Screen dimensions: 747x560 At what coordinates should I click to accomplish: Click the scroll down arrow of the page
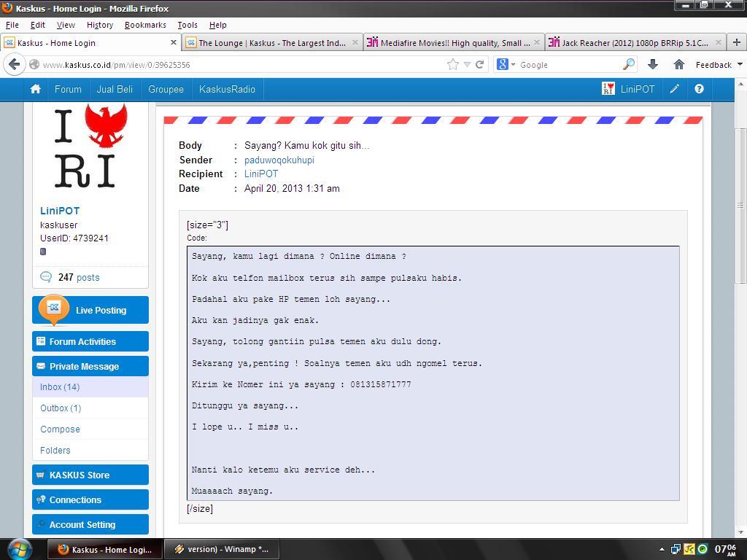740,533
